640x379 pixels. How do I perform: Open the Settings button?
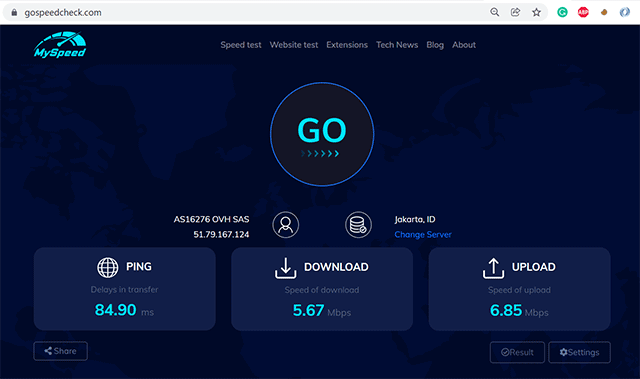coord(580,352)
